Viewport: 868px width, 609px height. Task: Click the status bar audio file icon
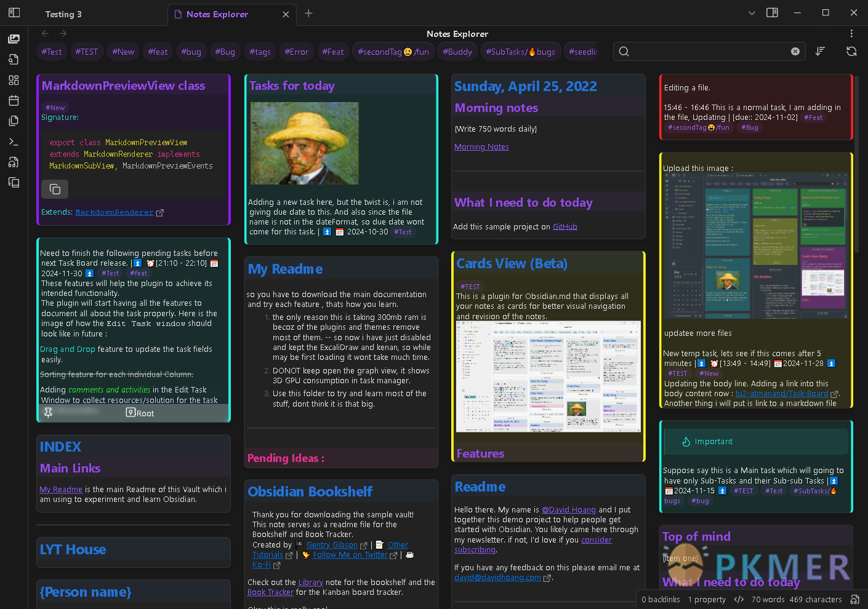pyautogui.click(x=854, y=599)
